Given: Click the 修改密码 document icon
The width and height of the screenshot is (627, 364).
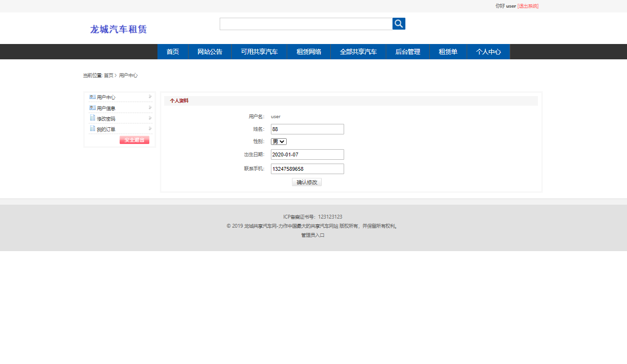Looking at the screenshot, I should (92, 118).
